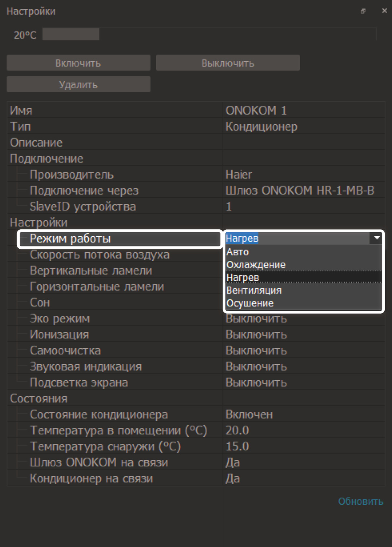
Task: Toggle the Эко режим value
Action: click(x=256, y=319)
